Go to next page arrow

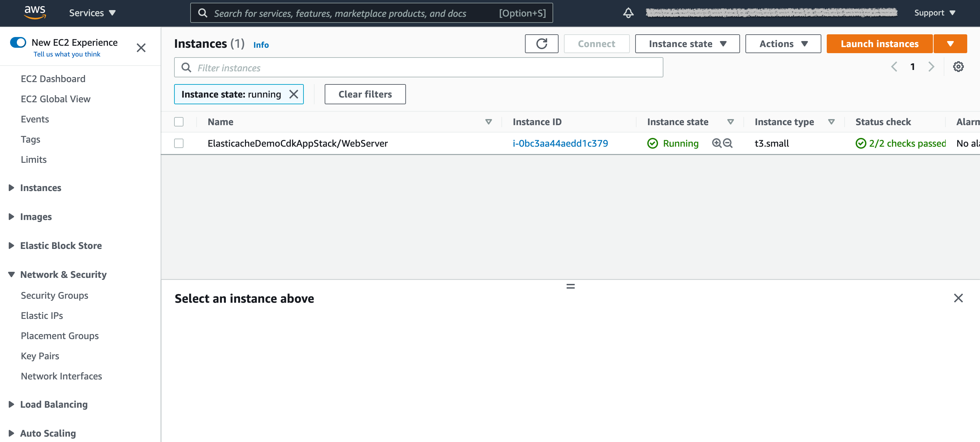(931, 67)
